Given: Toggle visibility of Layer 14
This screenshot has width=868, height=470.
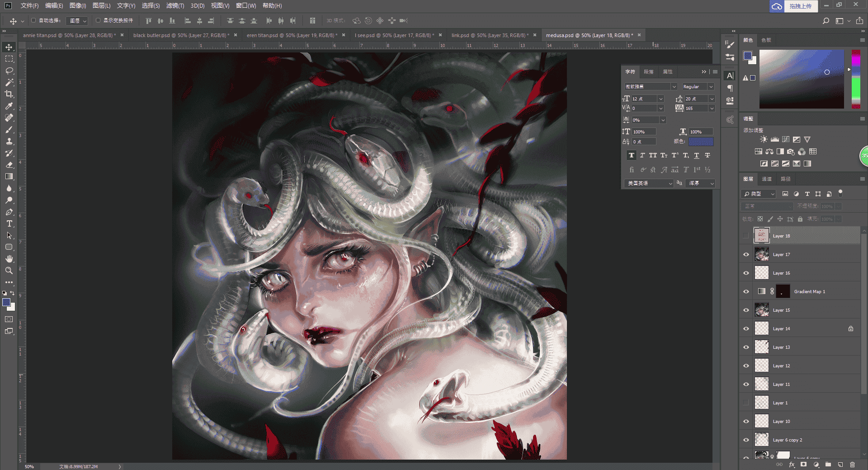Looking at the screenshot, I should [746, 329].
